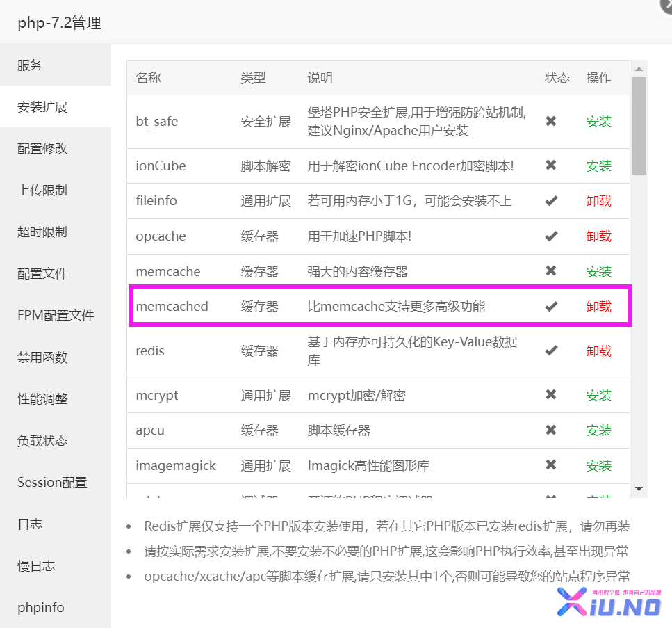
Task: Click the memcached extension name
Action: click(172, 306)
